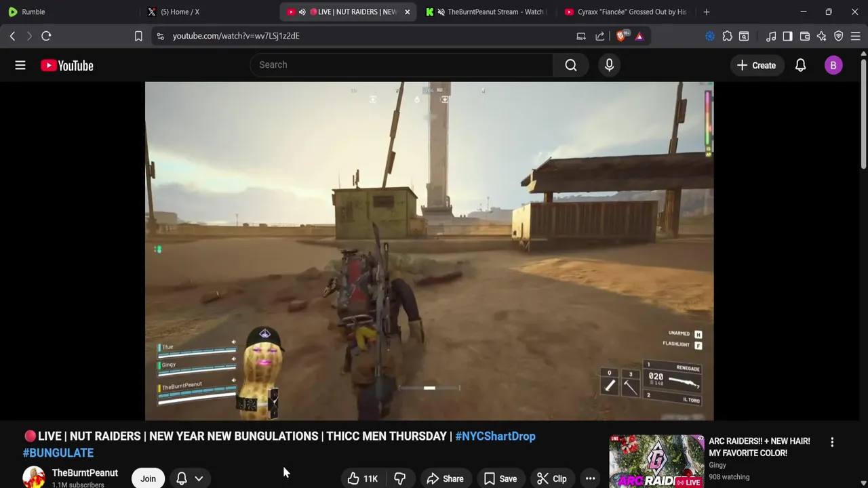
Task: View site information icon in address bar
Action: coord(160,36)
